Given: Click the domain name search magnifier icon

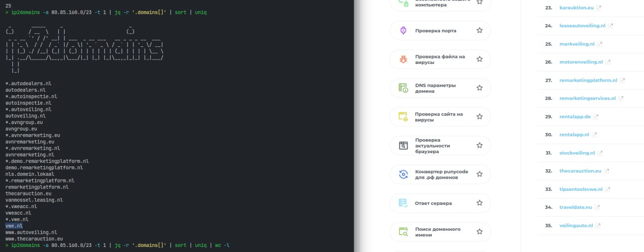Looking at the screenshot, I should point(403,232).
